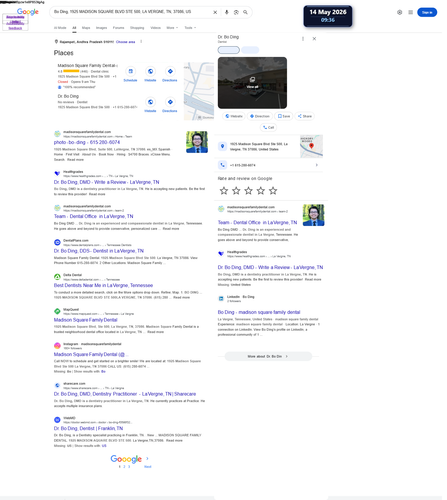Open Best Dentists Near Me in La Vergne result
447x500 pixels.
pos(103,286)
